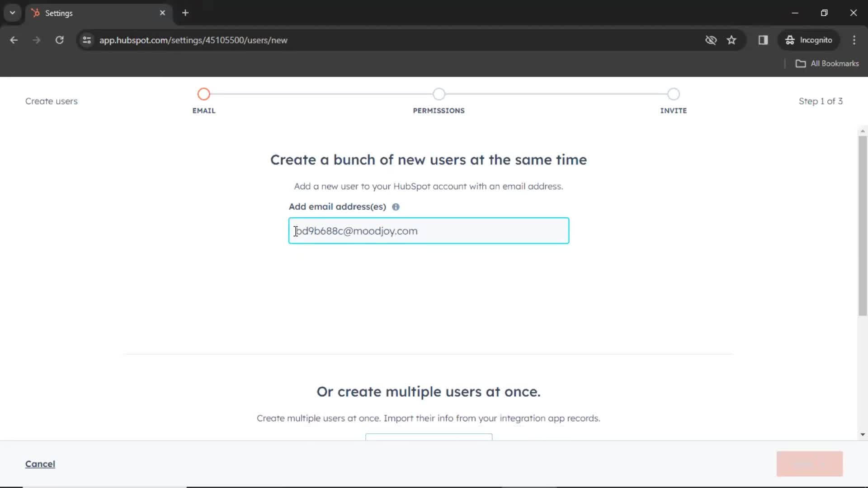Click the scrollbar up arrow

(x=863, y=131)
